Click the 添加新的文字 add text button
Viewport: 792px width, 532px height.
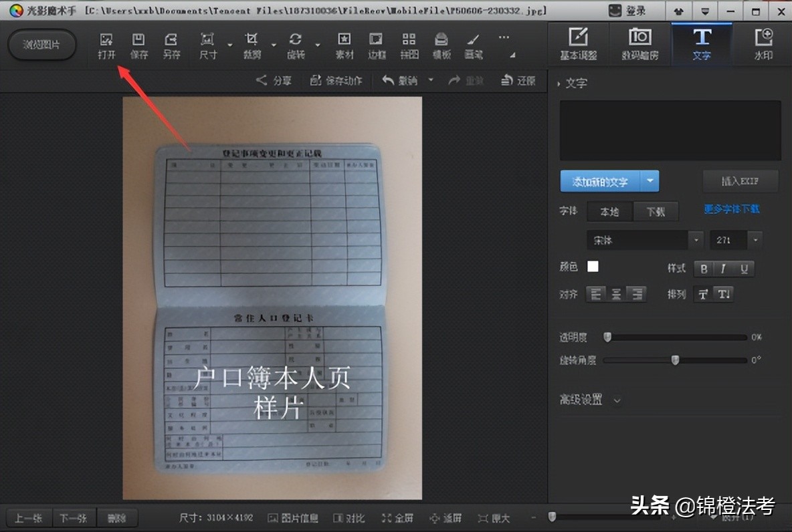coord(603,180)
